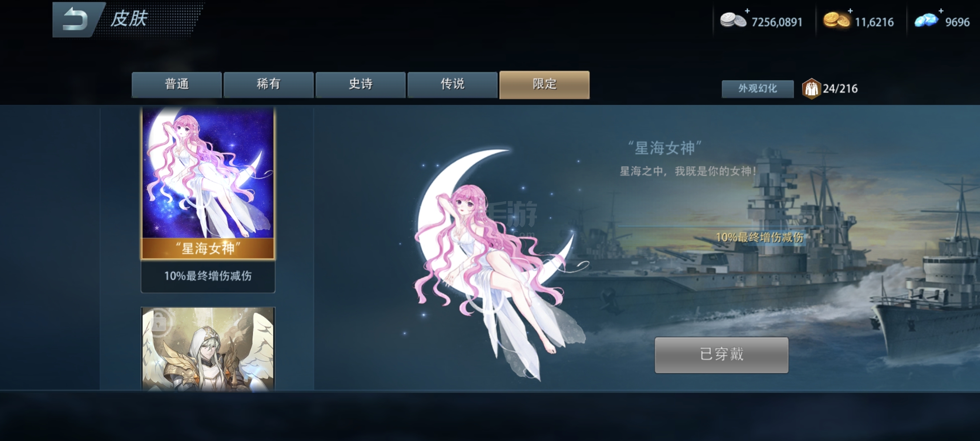The height and width of the screenshot is (441, 980).
Task: Tap the back arrow icon
Action: click(x=75, y=19)
